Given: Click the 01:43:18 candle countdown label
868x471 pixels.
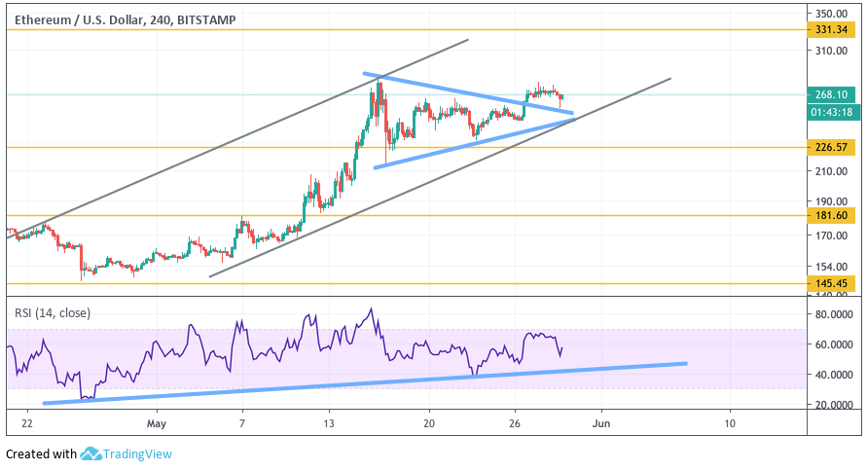Looking at the screenshot, I should tap(836, 111).
